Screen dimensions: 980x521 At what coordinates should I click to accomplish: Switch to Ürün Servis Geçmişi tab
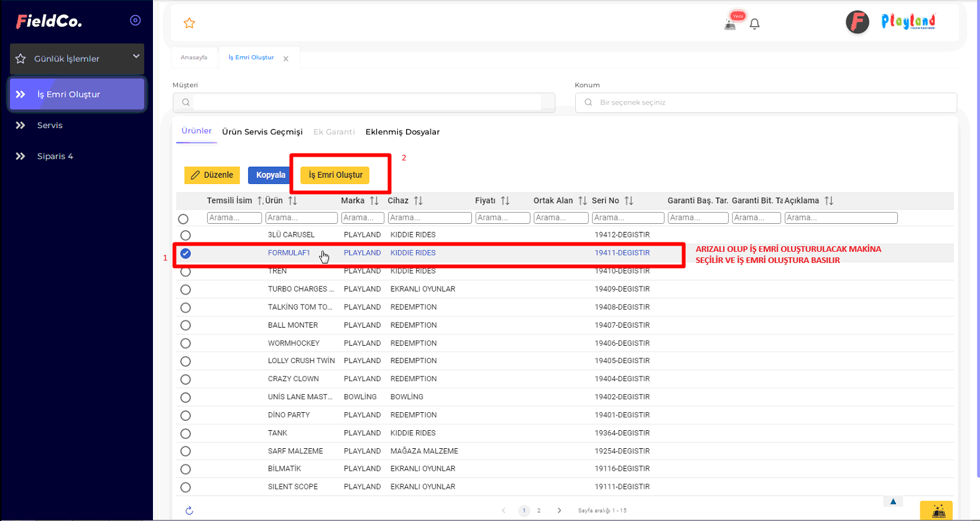click(x=262, y=132)
